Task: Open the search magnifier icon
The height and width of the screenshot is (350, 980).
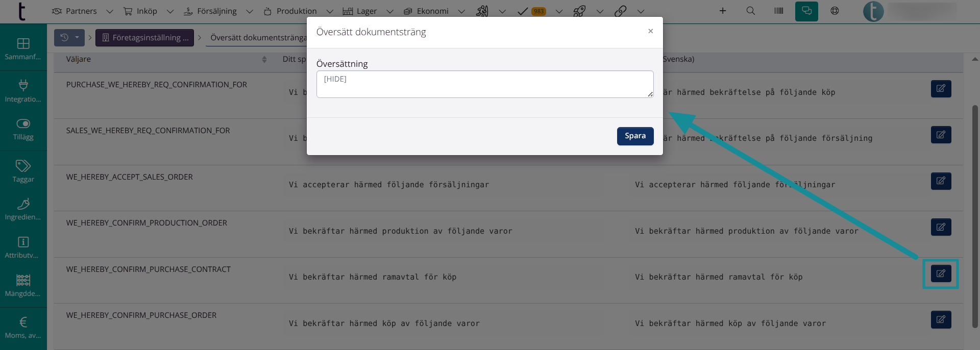Action: [750, 11]
